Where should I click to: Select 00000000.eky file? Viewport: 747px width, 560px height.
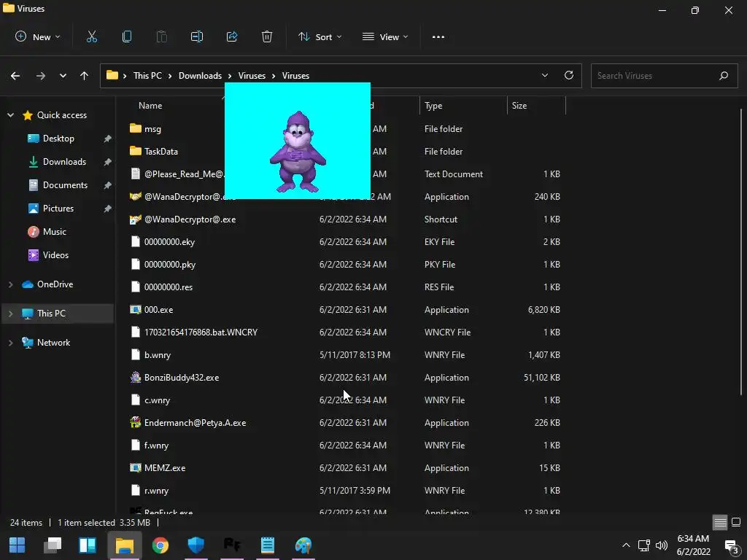[169, 242]
